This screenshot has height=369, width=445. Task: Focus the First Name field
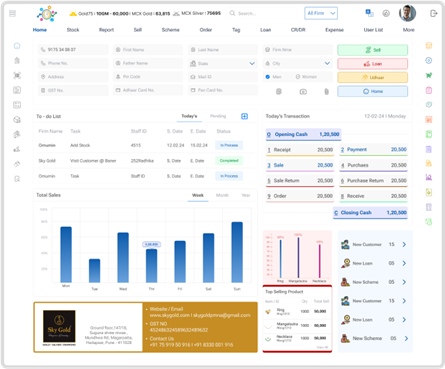click(x=148, y=50)
